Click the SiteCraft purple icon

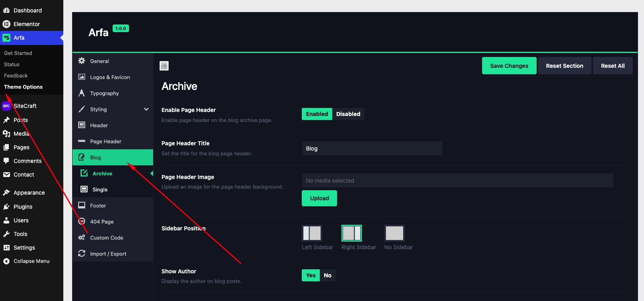6,106
